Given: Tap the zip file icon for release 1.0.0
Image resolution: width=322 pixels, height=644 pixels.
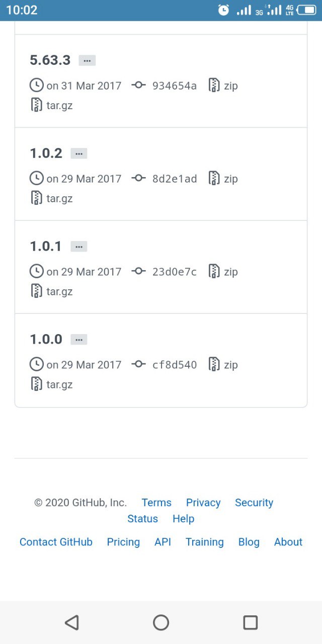Looking at the screenshot, I should (214, 364).
